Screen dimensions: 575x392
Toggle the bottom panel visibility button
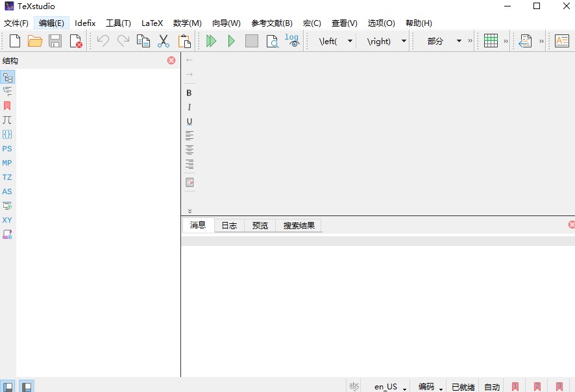tap(27, 387)
